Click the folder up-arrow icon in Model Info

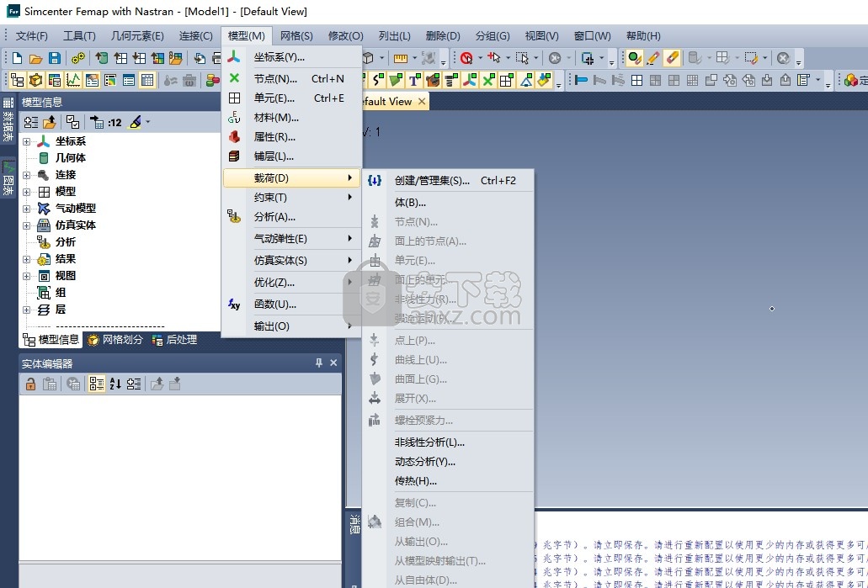(x=50, y=122)
